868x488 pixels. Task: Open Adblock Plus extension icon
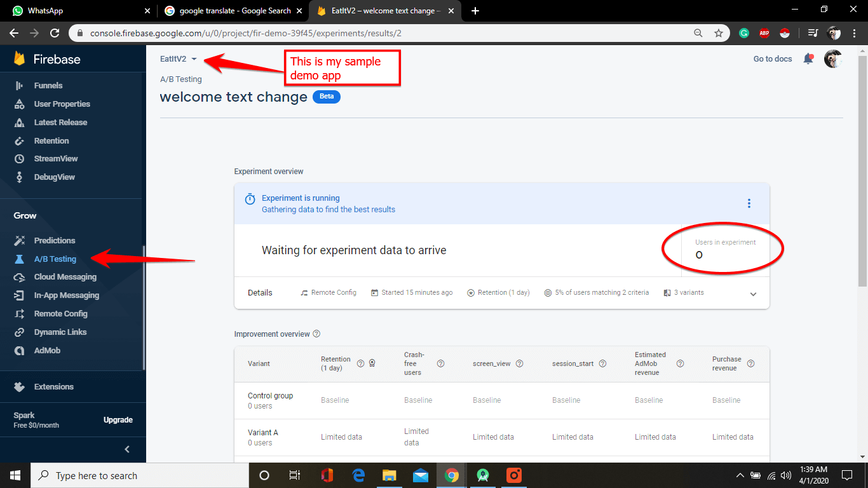tap(764, 33)
